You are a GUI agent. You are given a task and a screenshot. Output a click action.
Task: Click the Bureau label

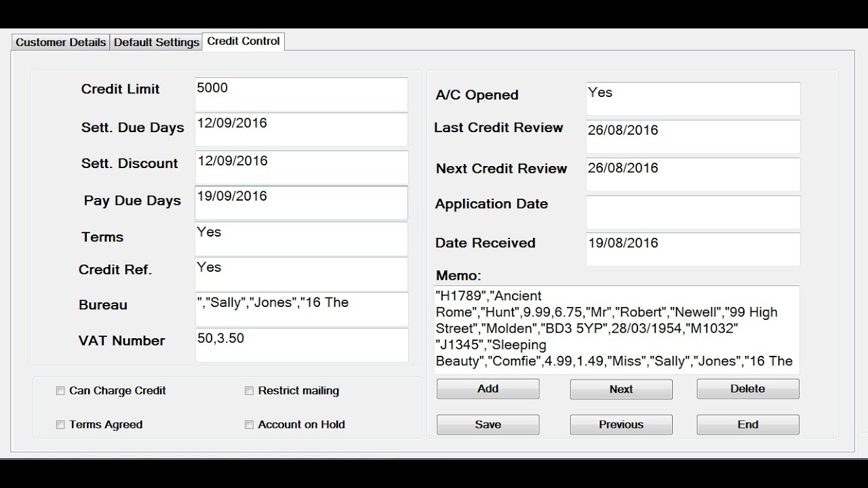coord(103,305)
